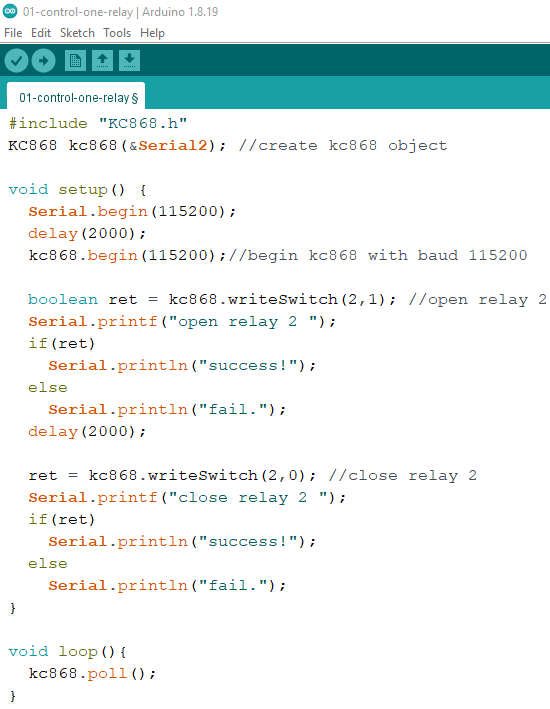The image size is (550, 709).
Task: Click on the Serial.begin(115200) line
Action: coord(132,212)
